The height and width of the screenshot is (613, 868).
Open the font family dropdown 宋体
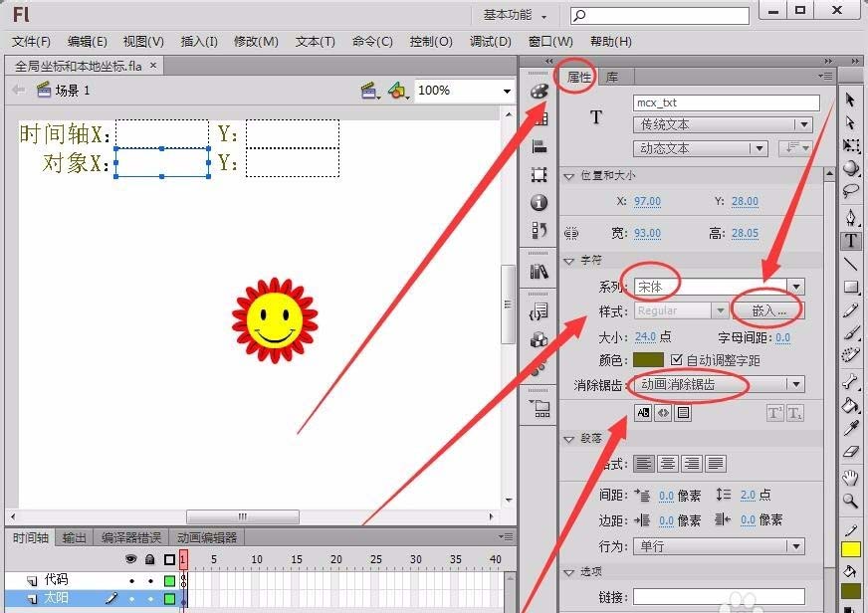coord(719,287)
